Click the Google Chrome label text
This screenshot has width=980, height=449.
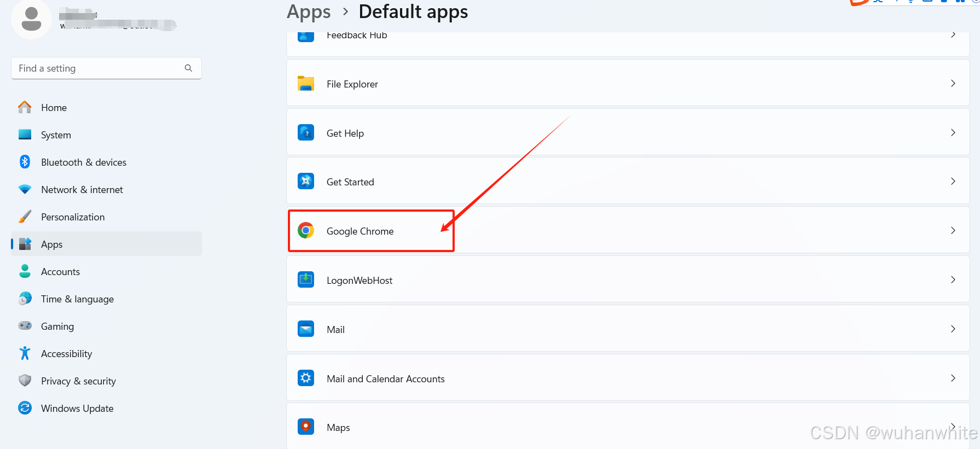pos(360,231)
